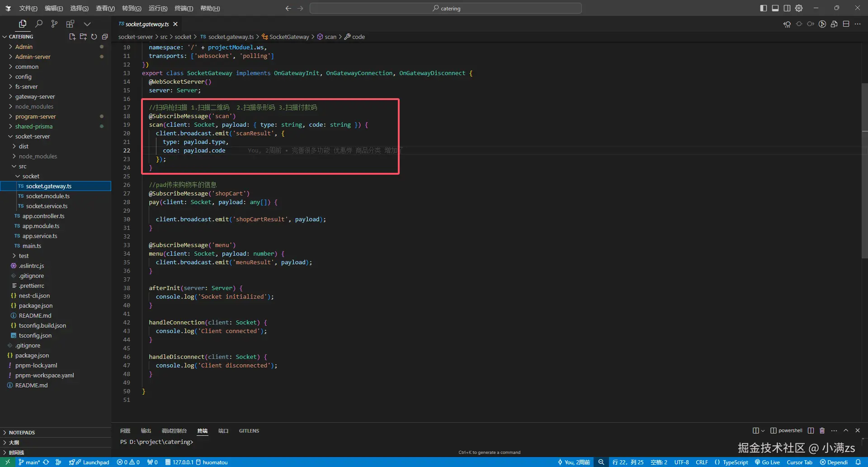Open the notifications bell in status bar
The image size is (868, 467).
coord(858,462)
